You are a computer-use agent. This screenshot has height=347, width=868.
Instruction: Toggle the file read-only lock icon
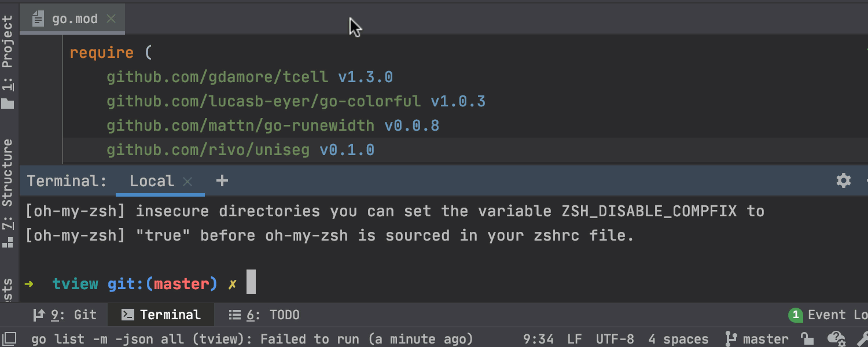(x=807, y=339)
